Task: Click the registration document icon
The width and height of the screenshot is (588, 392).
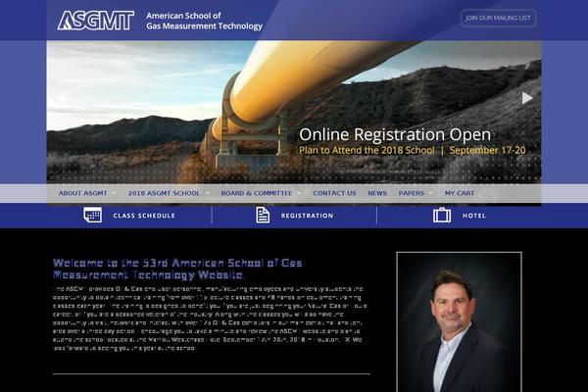Action: (x=263, y=215)
